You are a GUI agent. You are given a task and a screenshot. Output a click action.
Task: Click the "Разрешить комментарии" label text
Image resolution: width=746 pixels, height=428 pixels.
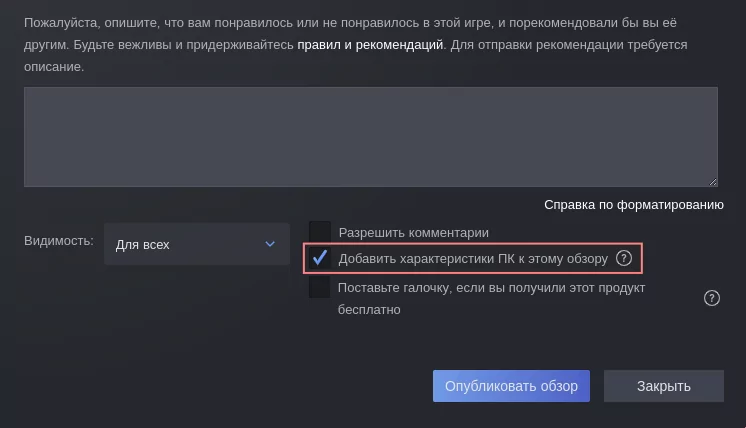pos(414,232)
